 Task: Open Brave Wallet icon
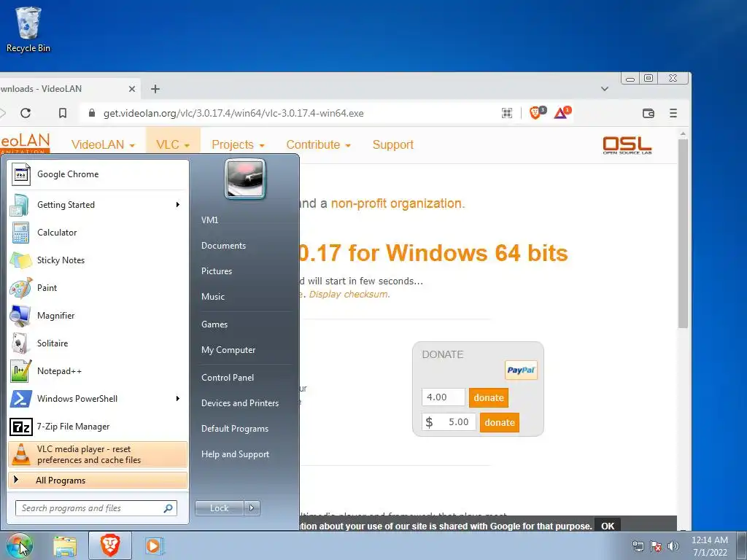[x=649, y=113]
